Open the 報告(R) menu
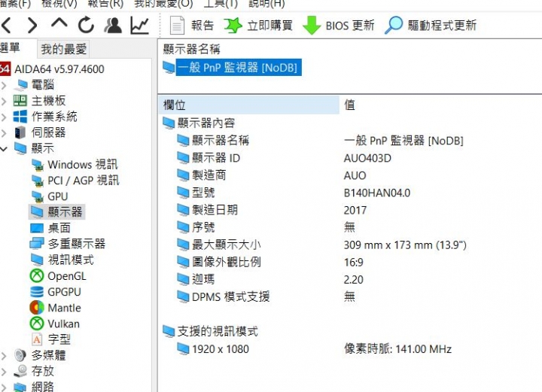 tap(105, 4)
